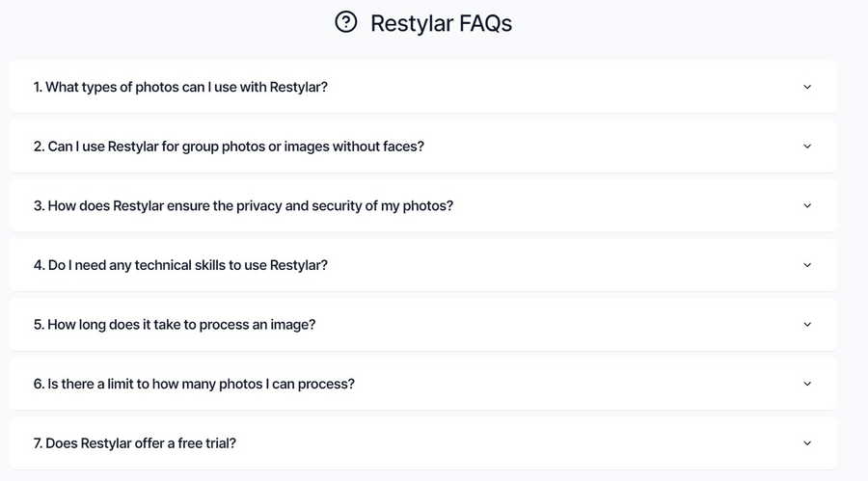Select the seventh FAQ accordion card
The width and height of the screenshot is (868, 481).
click(x=423, y=443)
